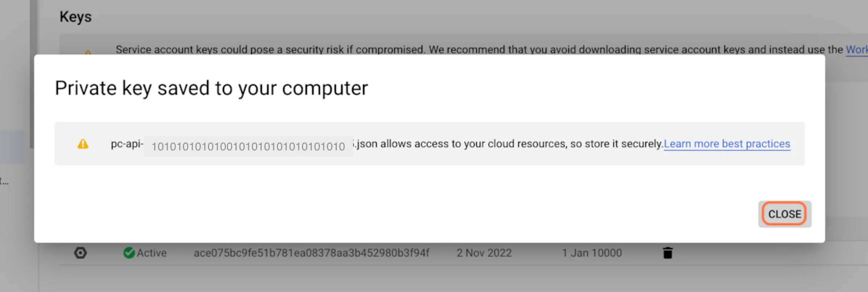Image resolution: width=868 pixels, height=292 pixels.
Task: Click the pc-api- filename prefix text
Action: (127, 144)
